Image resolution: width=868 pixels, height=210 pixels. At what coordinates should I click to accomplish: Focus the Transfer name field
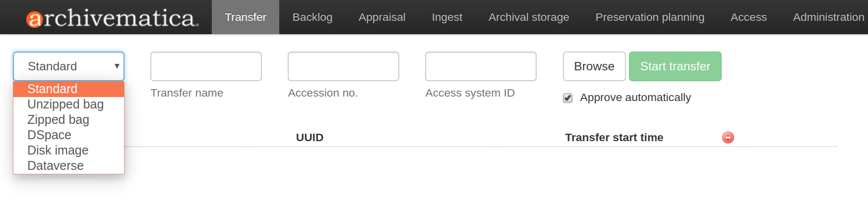pos(206,66)
